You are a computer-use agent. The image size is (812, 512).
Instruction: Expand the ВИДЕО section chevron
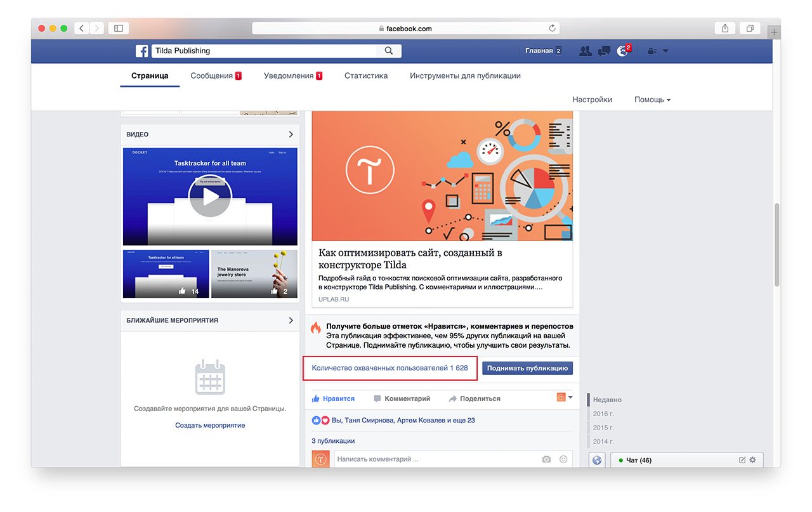point(291,135)
